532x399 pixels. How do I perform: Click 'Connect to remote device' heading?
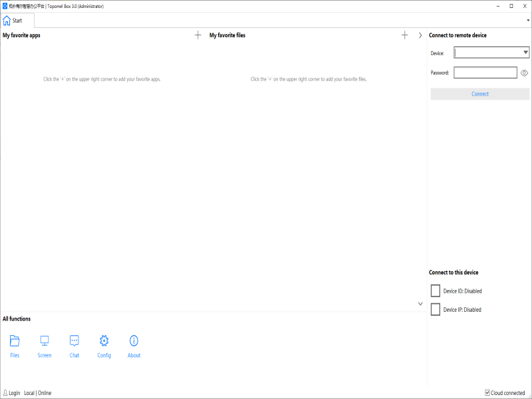[458, 35]
